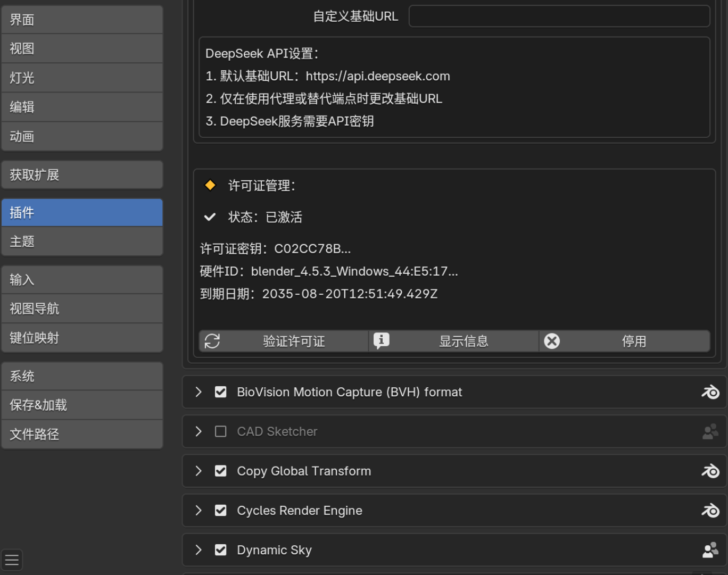Click the 许可证密钥 C02CC78B... text

tap(275, 248)
